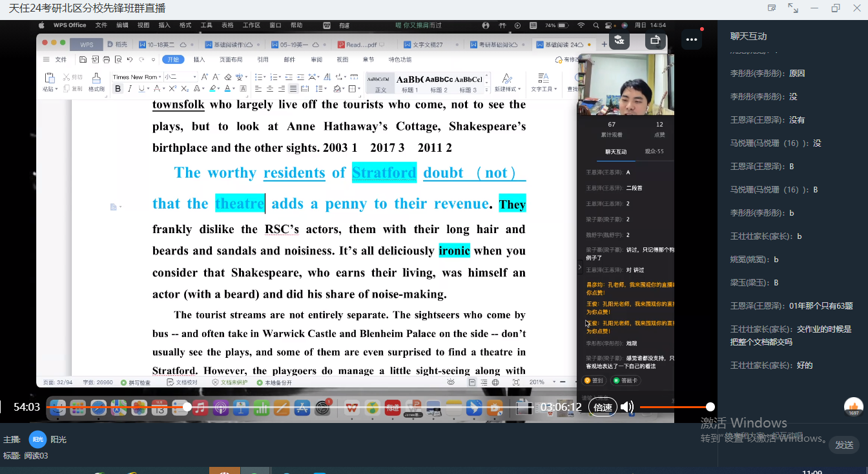Toggle spell check (拼写检查) in status bar
868x474 pixels.
136,382
